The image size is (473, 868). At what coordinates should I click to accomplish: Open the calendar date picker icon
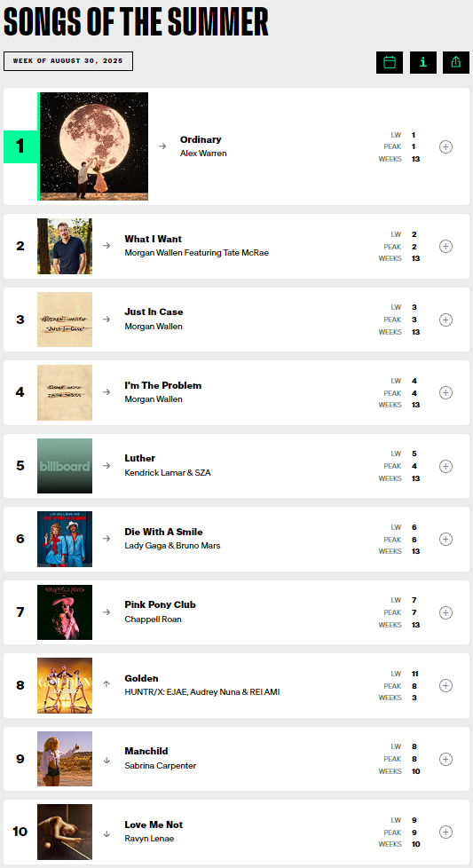pyautogui.click(x=390, y=62)
